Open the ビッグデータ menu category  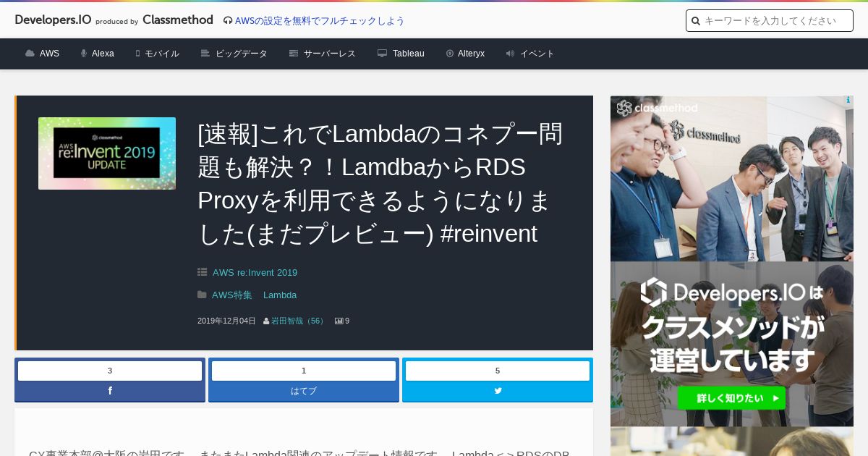coord(242,54)
